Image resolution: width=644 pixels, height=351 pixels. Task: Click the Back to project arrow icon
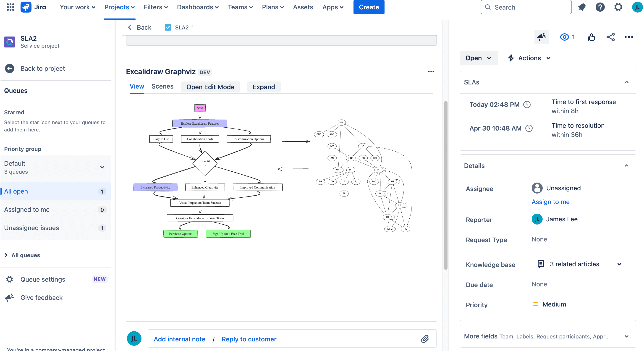(x=10, y=68)
